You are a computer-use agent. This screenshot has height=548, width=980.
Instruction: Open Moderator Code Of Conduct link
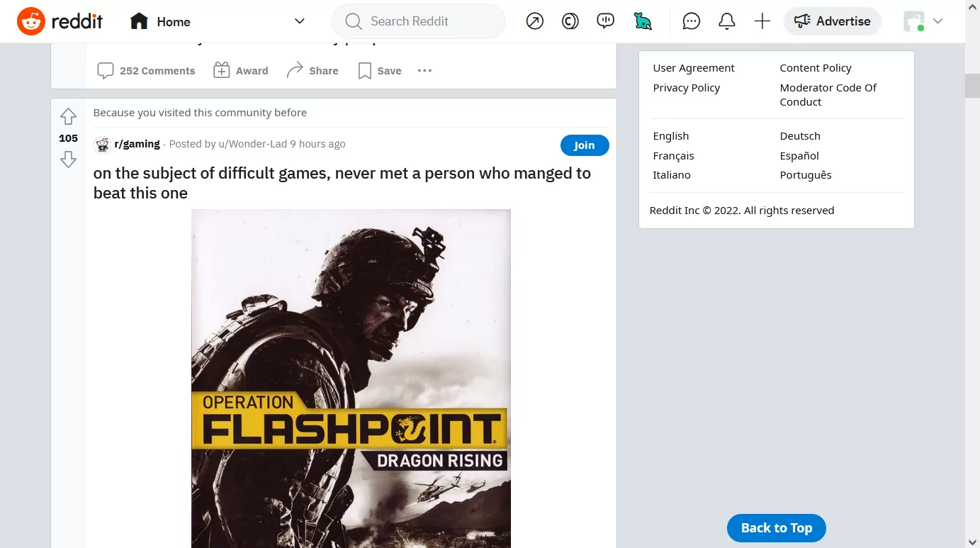[828, 95]
